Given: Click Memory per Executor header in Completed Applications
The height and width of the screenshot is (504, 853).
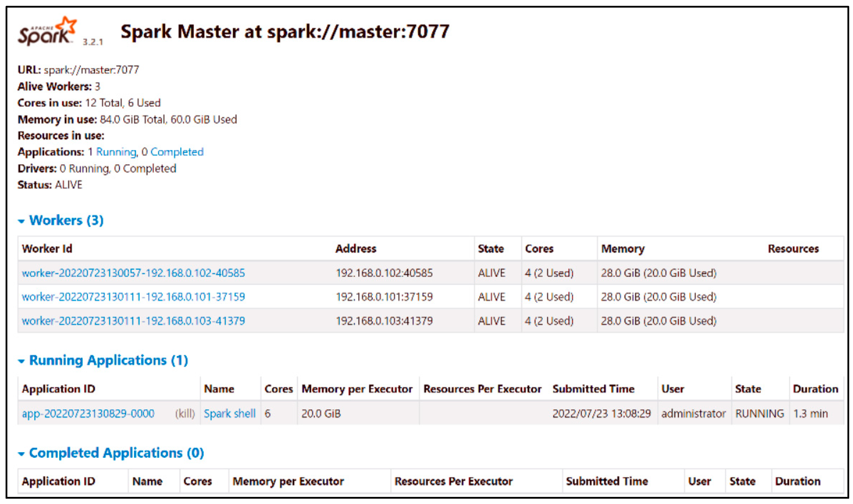Looking at the screenshot, I should click(288, 481).
